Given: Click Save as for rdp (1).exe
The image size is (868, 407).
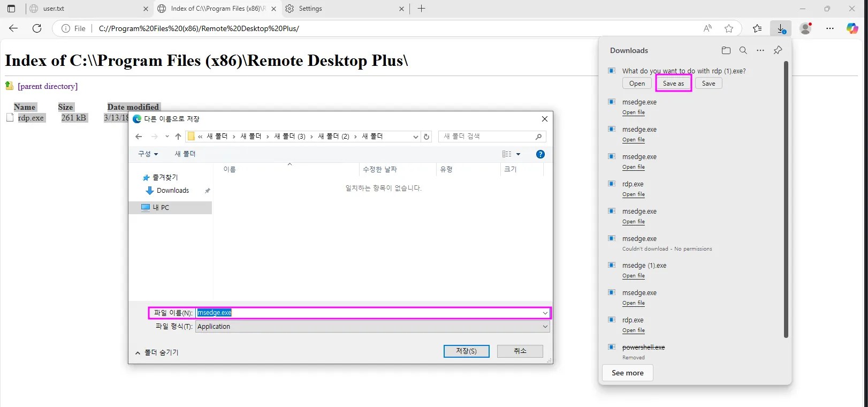Looking at the screenshot, I should [x=673, y=84].
